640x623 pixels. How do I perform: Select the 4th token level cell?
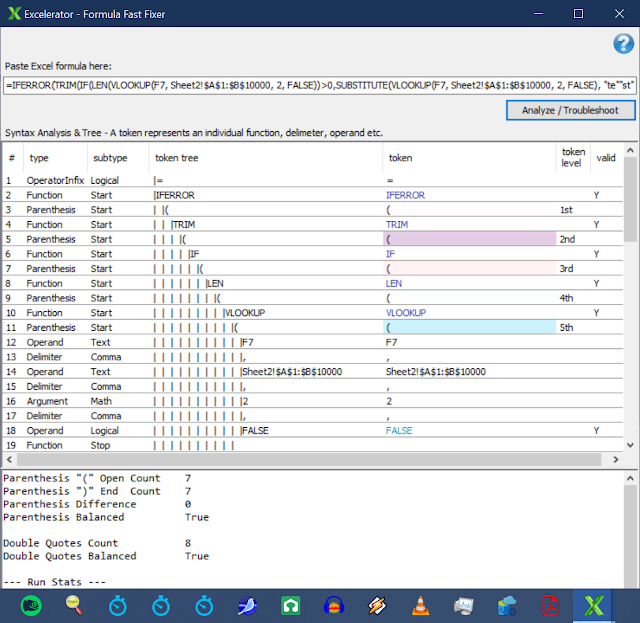coord(566,298)
